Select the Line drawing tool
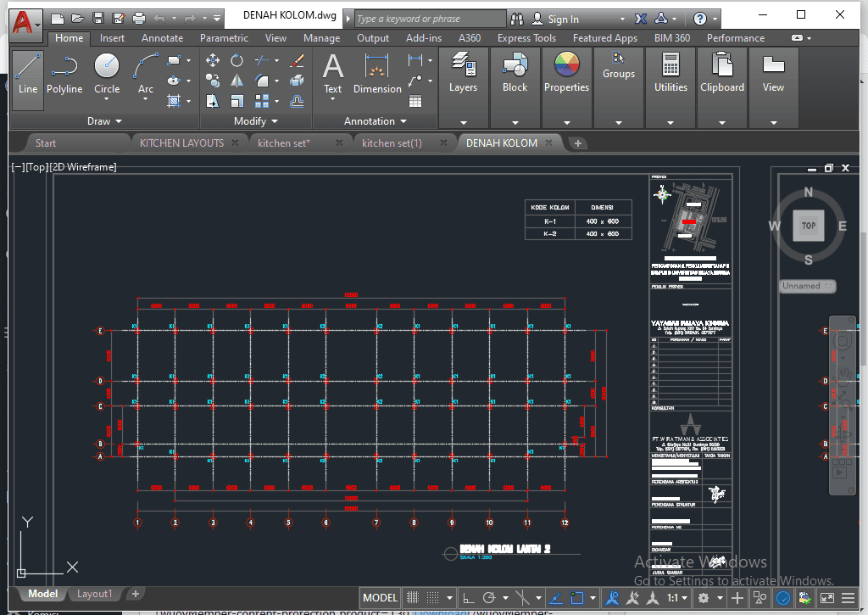This screenshot has width=868, height=615. tap(28, 73)
